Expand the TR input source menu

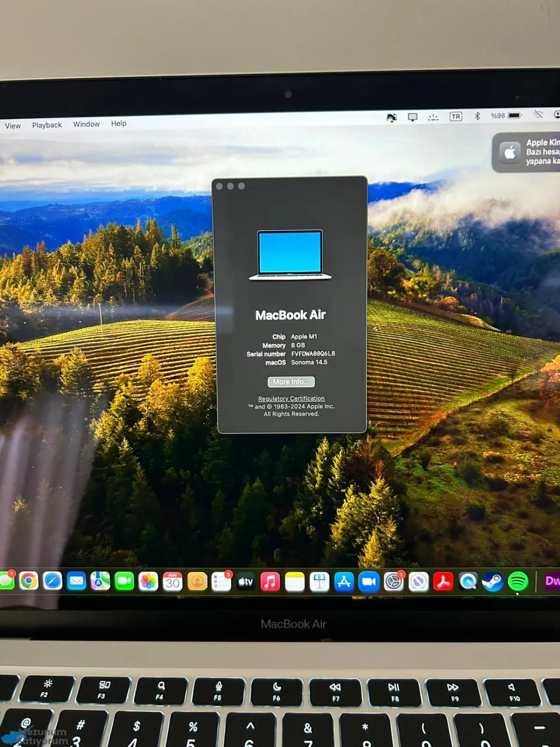[455, 116]
